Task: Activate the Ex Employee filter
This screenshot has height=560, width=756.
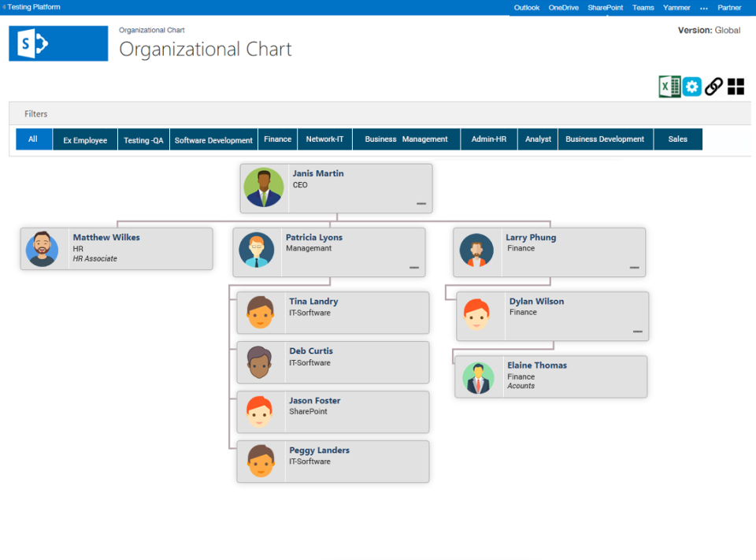Action: coord(84,139)
